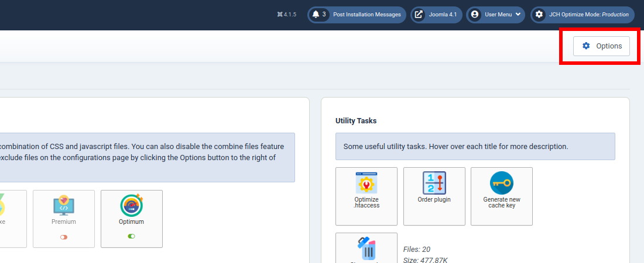Open the Options button
Image resolution: width=644 pixels, height=263 pixels.
tap(601, 46)
